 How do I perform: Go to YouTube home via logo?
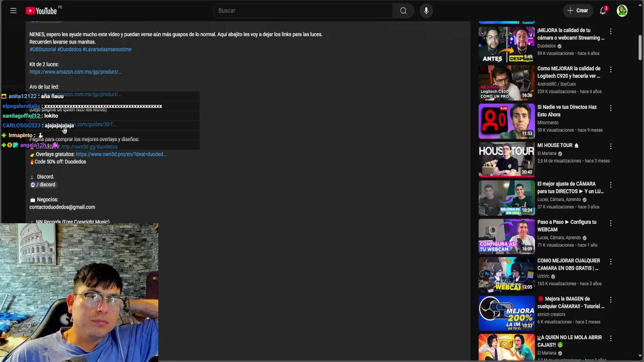pos(41,11)
